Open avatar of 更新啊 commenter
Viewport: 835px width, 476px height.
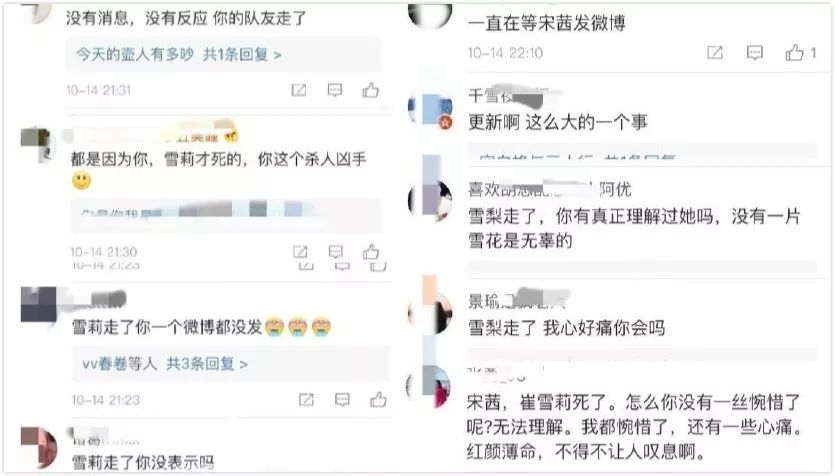pyautogui.click(x=430, y=109)
